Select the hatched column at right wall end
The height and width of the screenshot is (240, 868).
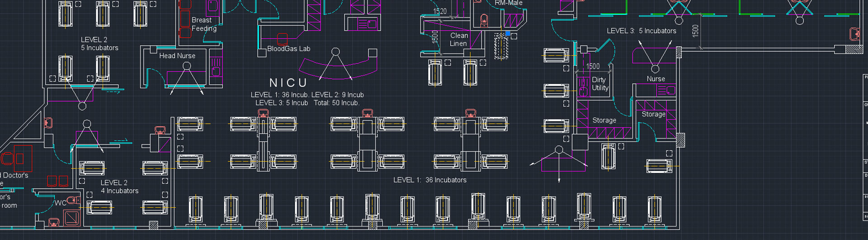coord(854,49)
